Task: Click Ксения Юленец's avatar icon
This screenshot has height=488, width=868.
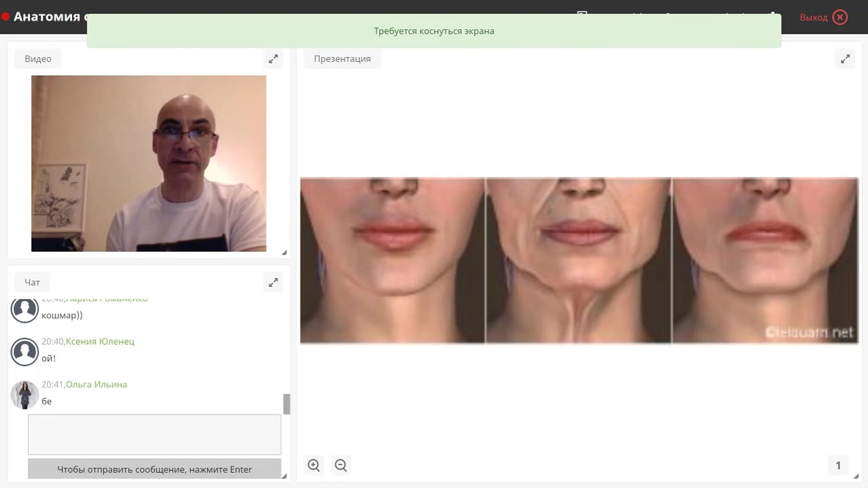Action: [x=25, y=352]
